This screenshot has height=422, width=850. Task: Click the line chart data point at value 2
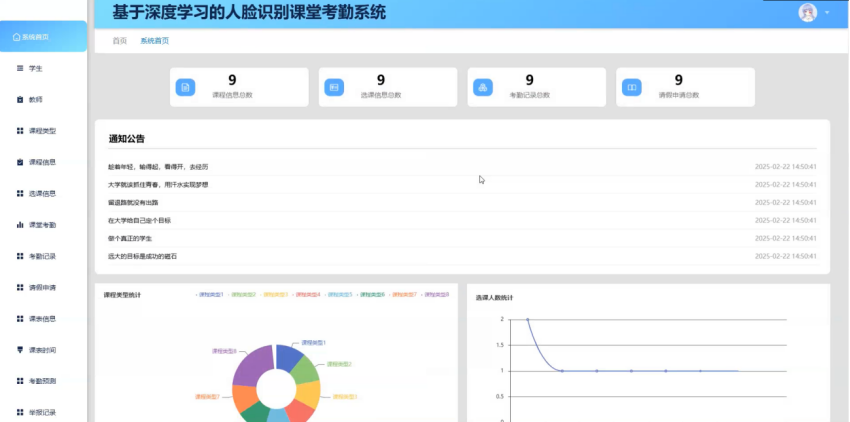527,319
